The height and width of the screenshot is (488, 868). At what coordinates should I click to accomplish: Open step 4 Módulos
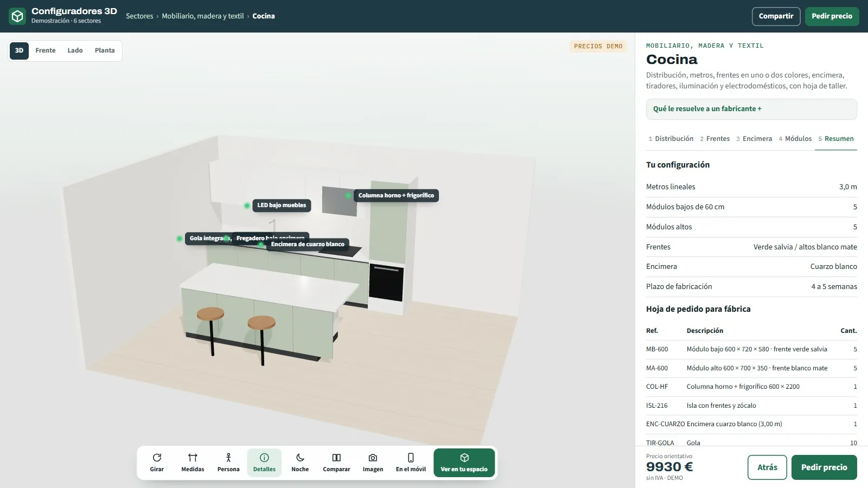(x=795, y=139)
